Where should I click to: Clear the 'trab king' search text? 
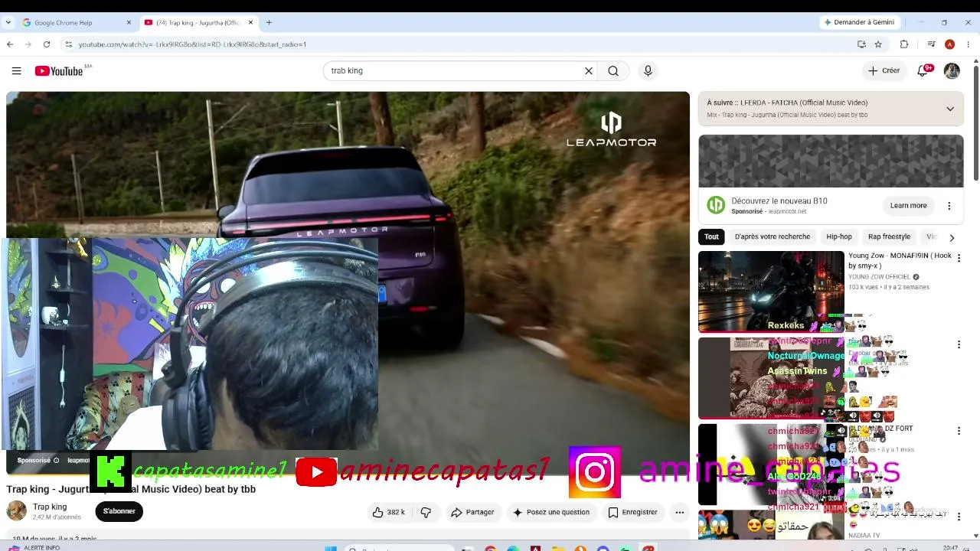click(x=589, y=71)
